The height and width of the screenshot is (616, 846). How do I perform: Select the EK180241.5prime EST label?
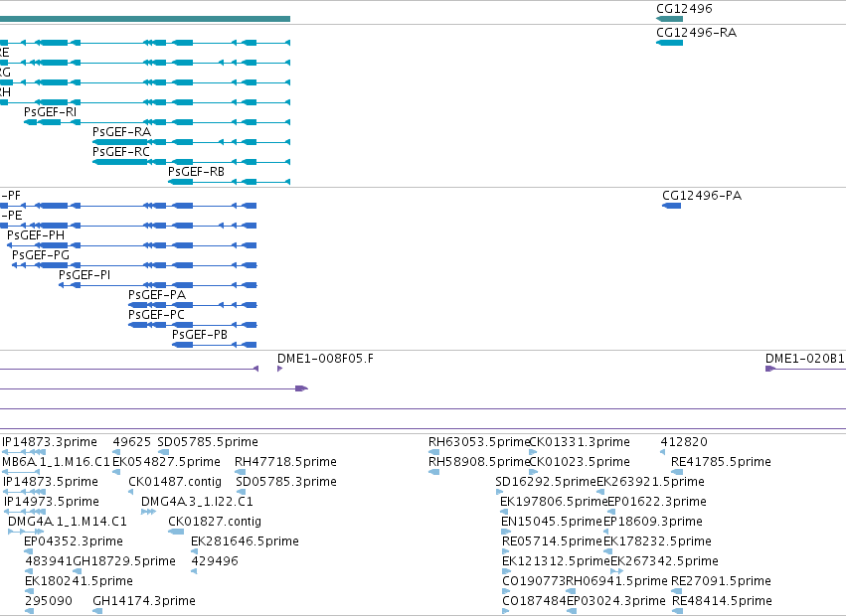point(79,581)
